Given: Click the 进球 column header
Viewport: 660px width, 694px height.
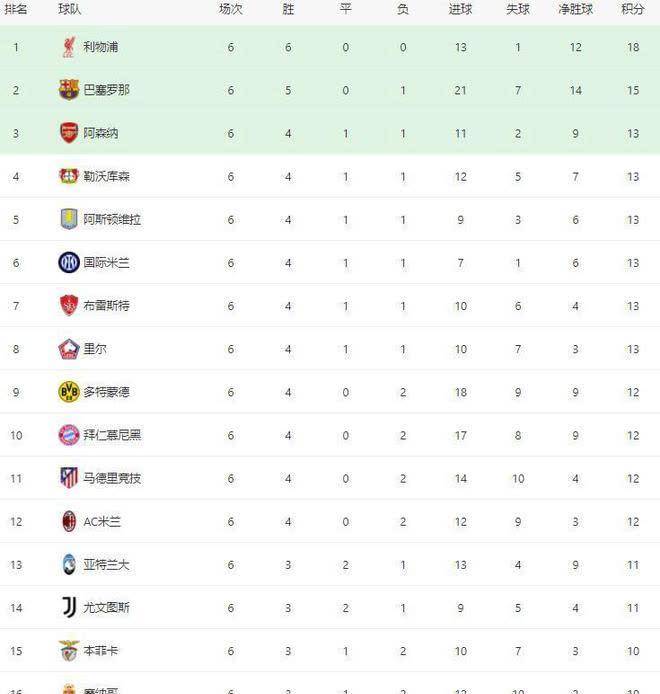Looking at the screenshot, I should [460, 9].
